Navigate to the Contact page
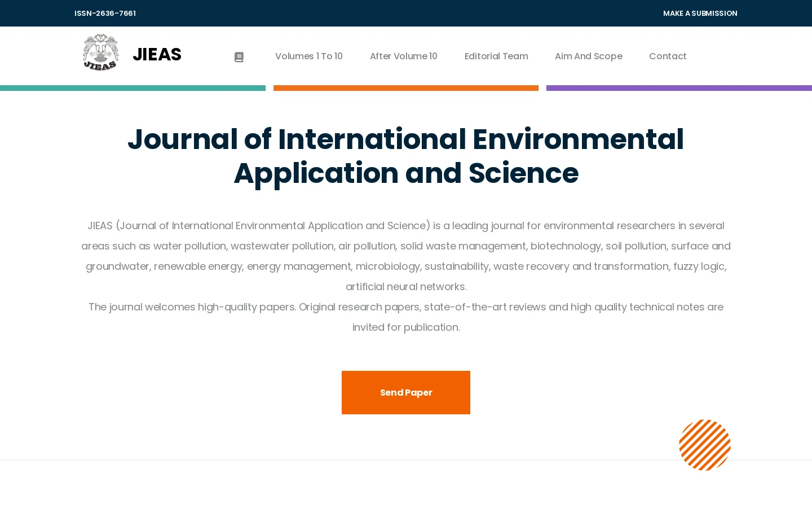This screenshot has width=812, height=508. click(x=668, y=56)
